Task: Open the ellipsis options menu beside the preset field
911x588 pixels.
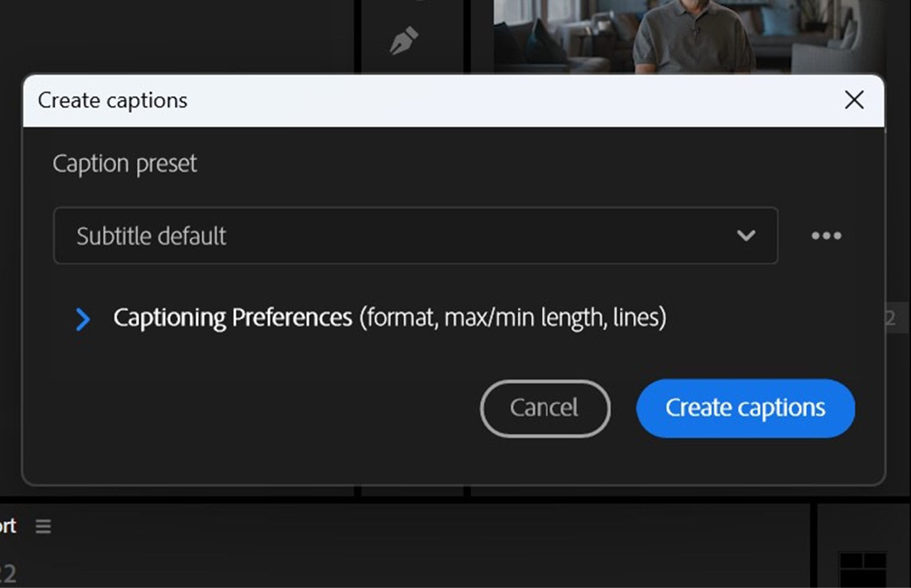Action: [x=827, y=236]
